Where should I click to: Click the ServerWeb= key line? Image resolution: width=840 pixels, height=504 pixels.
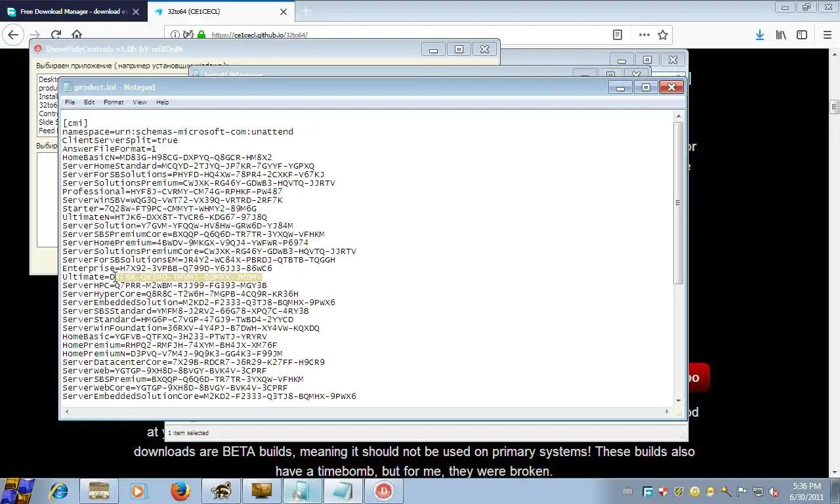[x=165, y=371]
